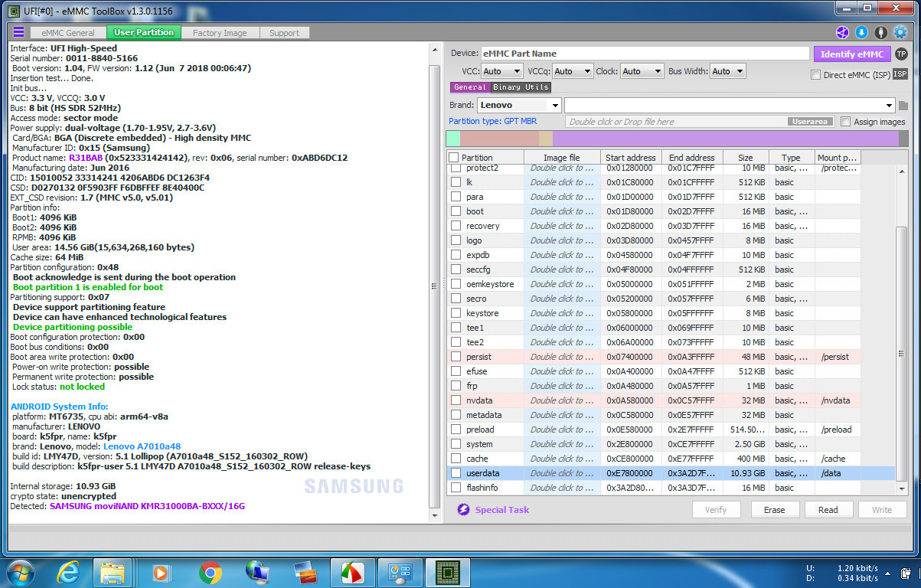Viewport: 921px width, 588px height.
Task: Click the Read button
Action: (x=828, y=510)
